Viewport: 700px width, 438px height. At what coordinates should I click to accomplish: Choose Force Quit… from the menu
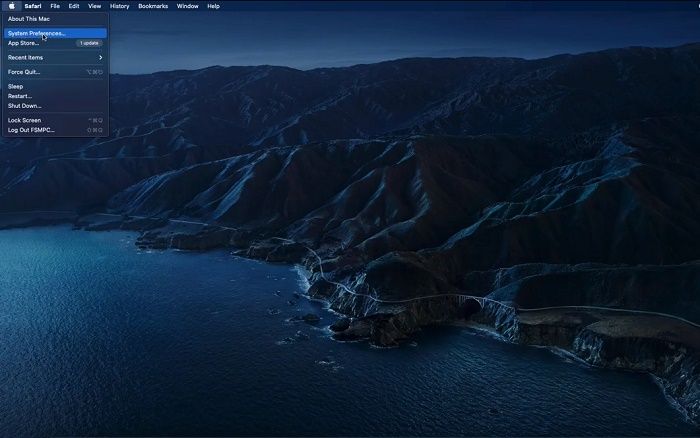point(55,72)
